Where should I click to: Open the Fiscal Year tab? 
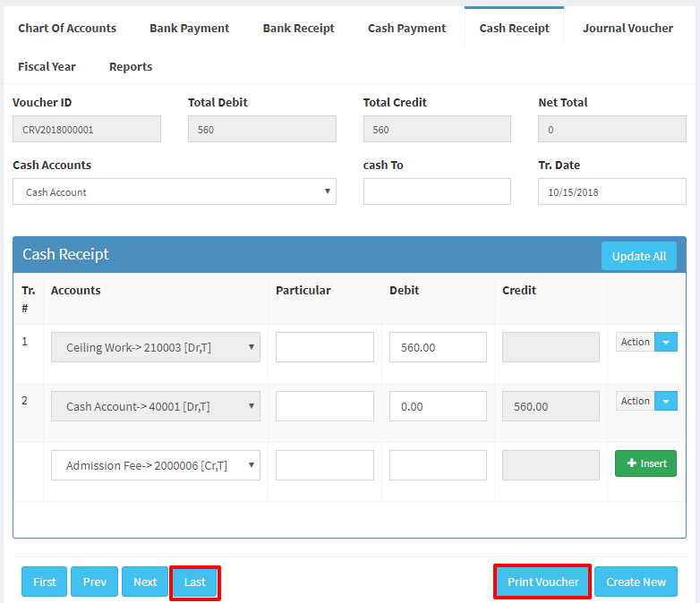tap(47, 66)
